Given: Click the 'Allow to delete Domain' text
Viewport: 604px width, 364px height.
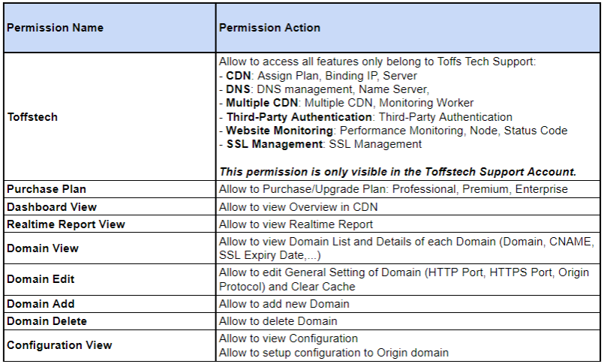Looking at the screenshot, I should coord(279,321).
